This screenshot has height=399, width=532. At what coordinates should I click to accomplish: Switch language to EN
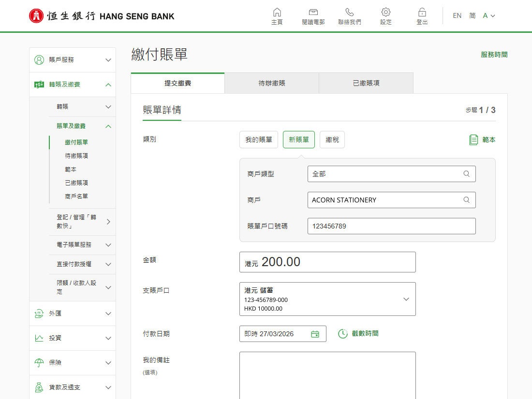[x=457, y=15]
